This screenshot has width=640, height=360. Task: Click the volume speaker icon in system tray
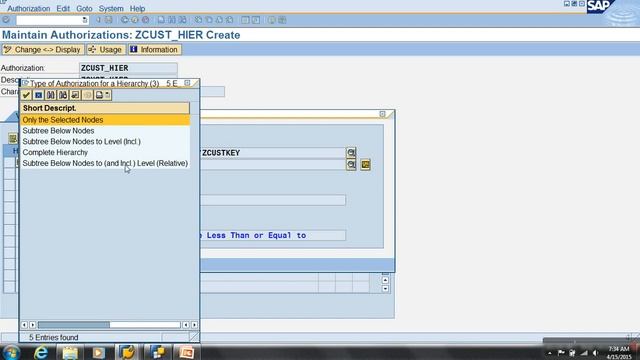click(596, 353)
